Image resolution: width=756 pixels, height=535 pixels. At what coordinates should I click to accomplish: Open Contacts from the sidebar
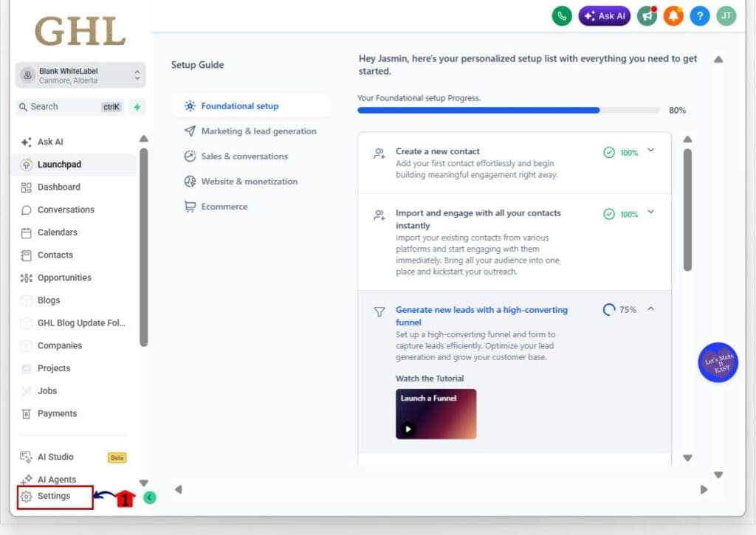[x=55, y=255]
